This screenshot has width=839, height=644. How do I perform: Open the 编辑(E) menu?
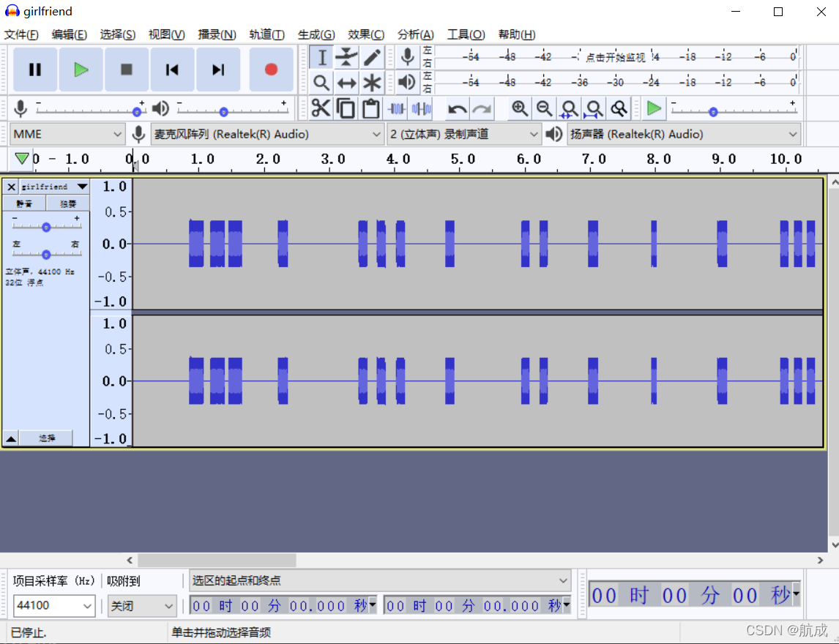tap(70, 35)
